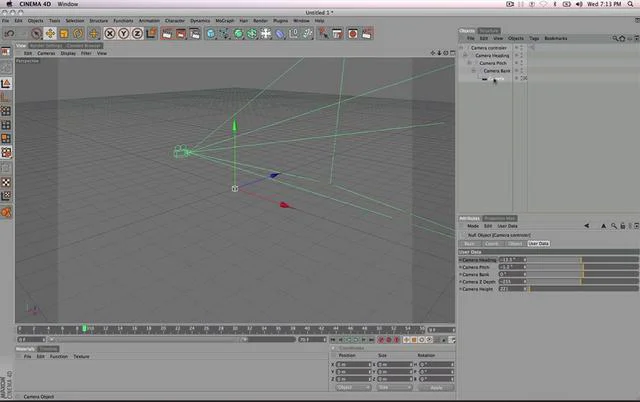Click the Objects manager search icon
The height and width of the screenshot is (402, 640).
coord(615,38)
